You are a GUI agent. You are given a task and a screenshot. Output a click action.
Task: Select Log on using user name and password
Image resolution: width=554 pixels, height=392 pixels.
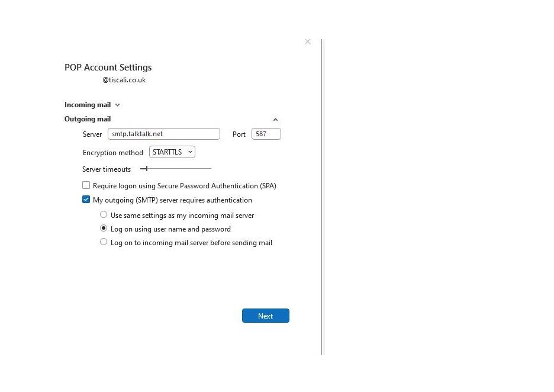tap(104, 229)
